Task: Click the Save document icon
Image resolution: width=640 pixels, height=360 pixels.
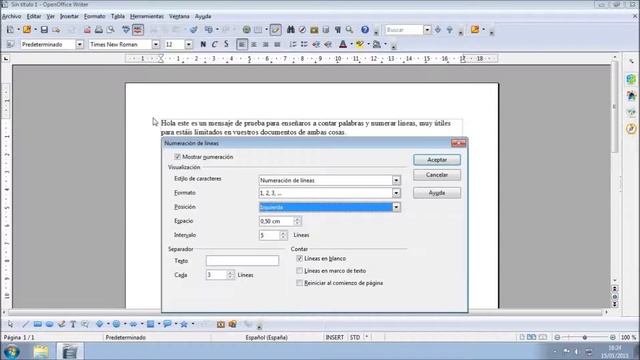Action: coord(44,30)
